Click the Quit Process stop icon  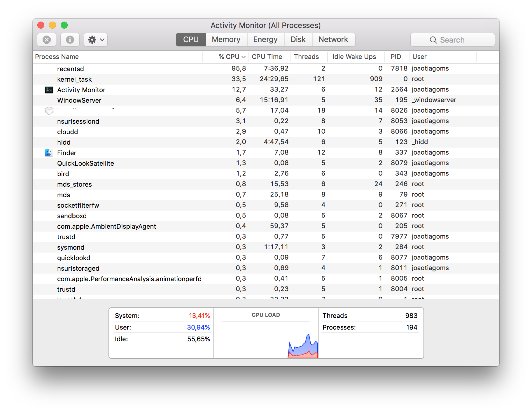(x=47, y=40)
